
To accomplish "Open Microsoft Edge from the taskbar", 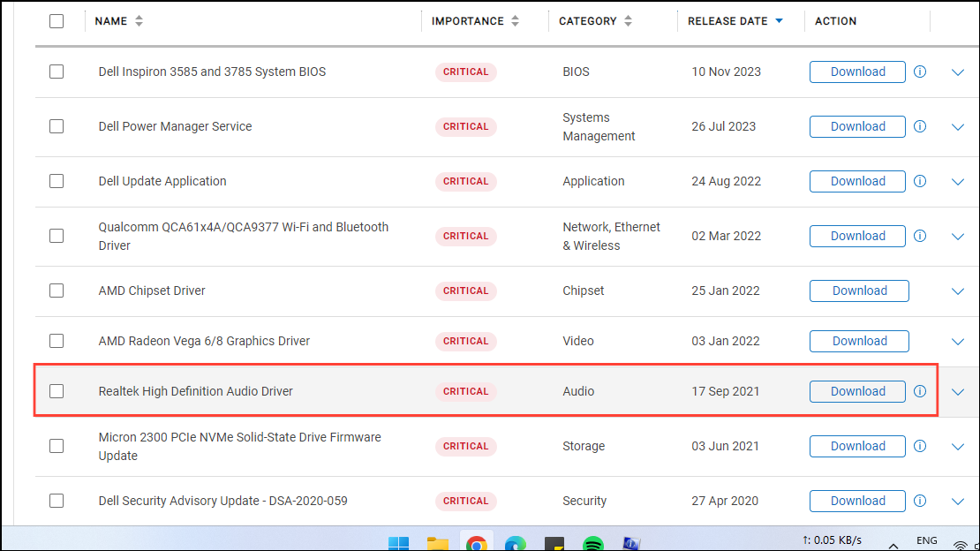I will 515,544.
